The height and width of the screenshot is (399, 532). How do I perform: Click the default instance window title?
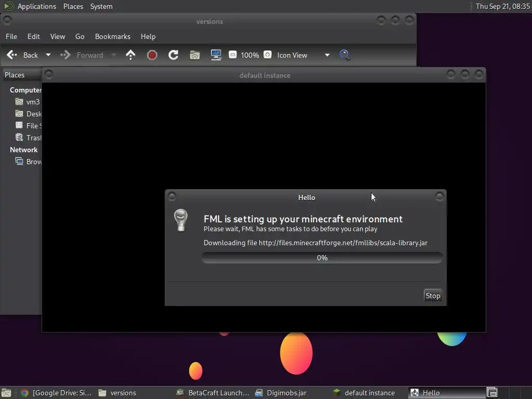pos(264,75)
